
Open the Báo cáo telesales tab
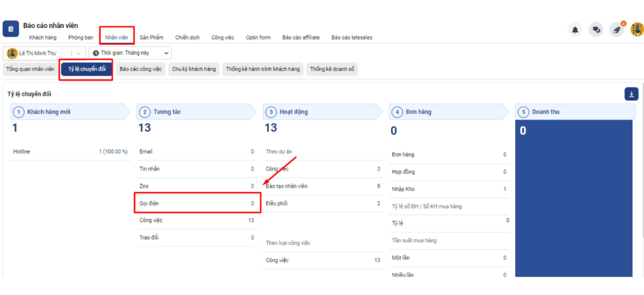click(x=352, y=38)
